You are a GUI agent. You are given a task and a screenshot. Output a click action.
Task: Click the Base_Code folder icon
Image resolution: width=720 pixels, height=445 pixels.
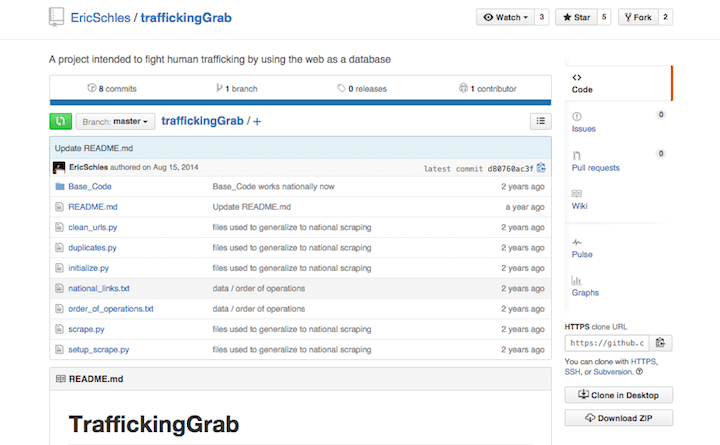coord(60,186)
